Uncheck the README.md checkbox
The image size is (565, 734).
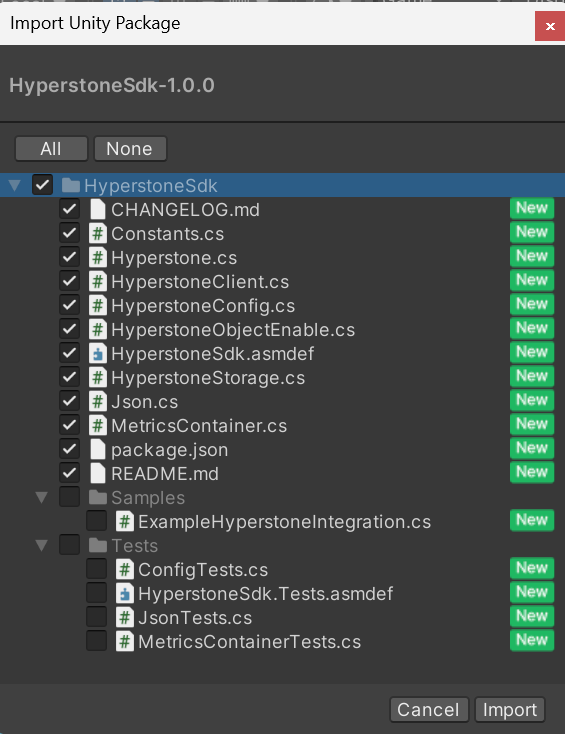pos(69,473)
